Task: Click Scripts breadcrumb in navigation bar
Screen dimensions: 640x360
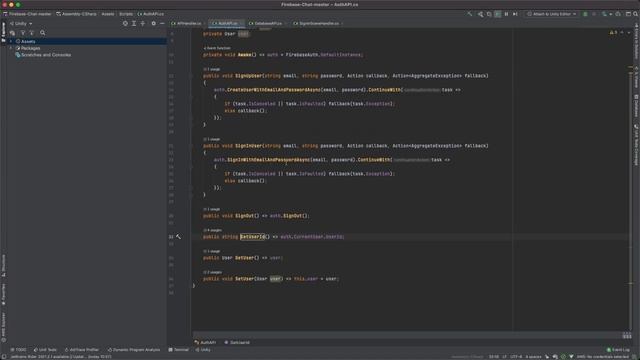Action: point(126,14)
